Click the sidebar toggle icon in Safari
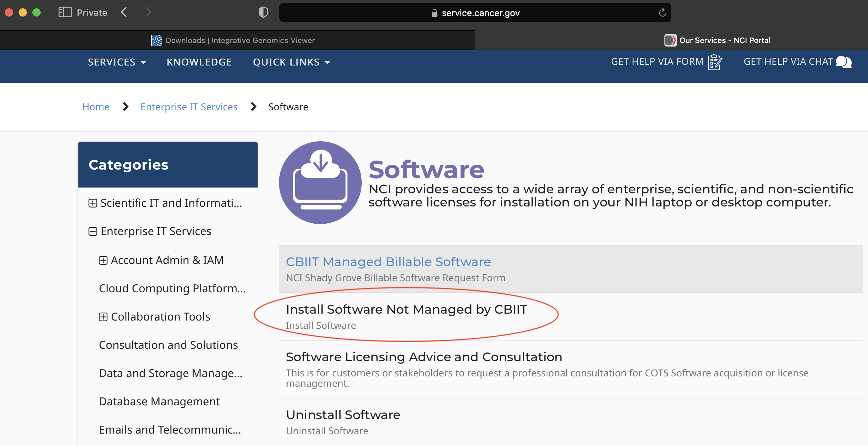Image resolution: width=868 pixels, height=446 pixels. tap(65, 12)
